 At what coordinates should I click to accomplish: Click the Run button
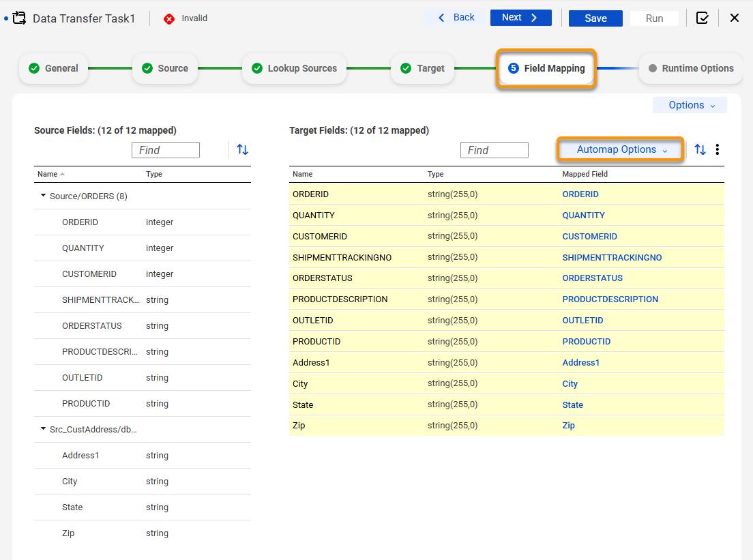click(x=654, y=18)
